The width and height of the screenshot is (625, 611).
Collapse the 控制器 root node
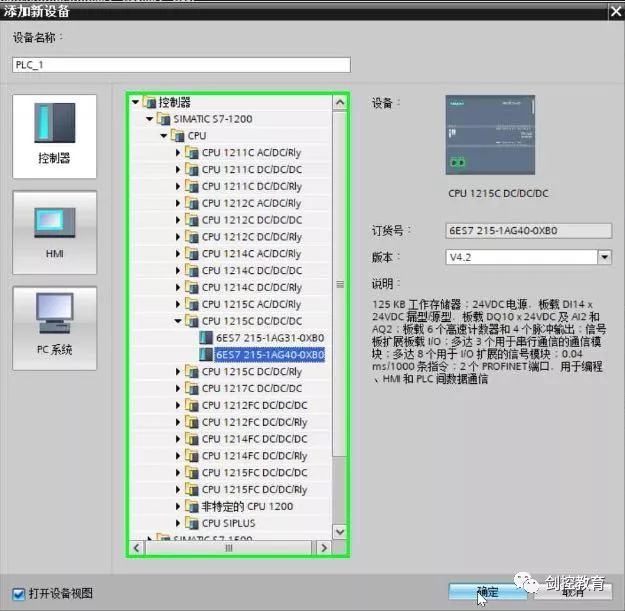(136, 102)
